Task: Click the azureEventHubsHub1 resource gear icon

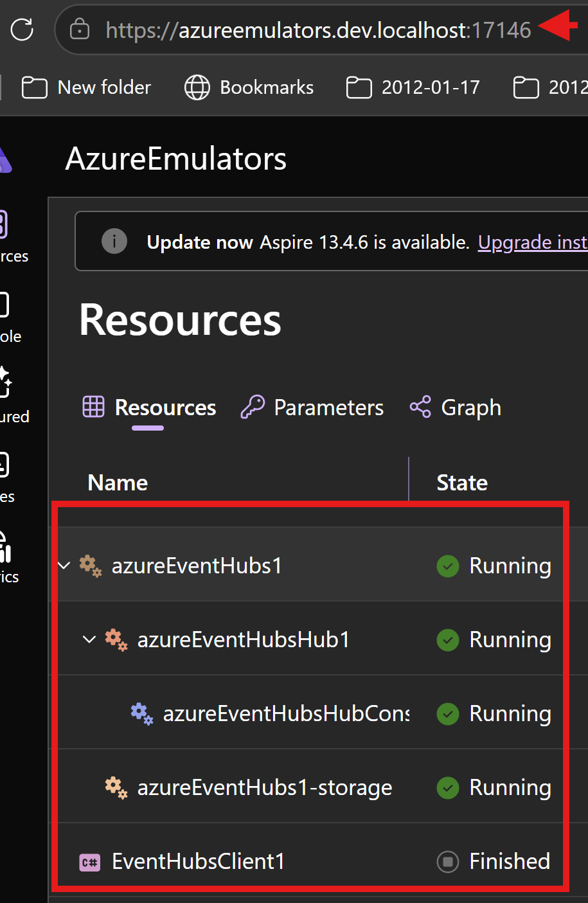Action: (x=116, y=640)
